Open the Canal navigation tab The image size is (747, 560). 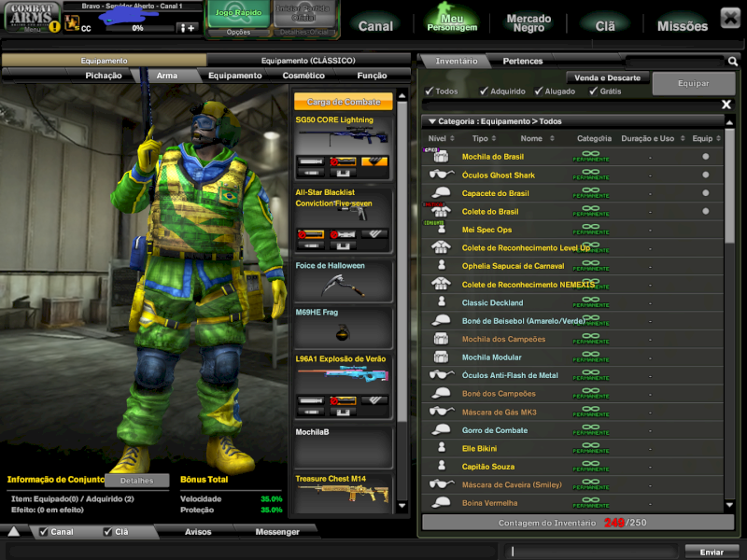376,26
